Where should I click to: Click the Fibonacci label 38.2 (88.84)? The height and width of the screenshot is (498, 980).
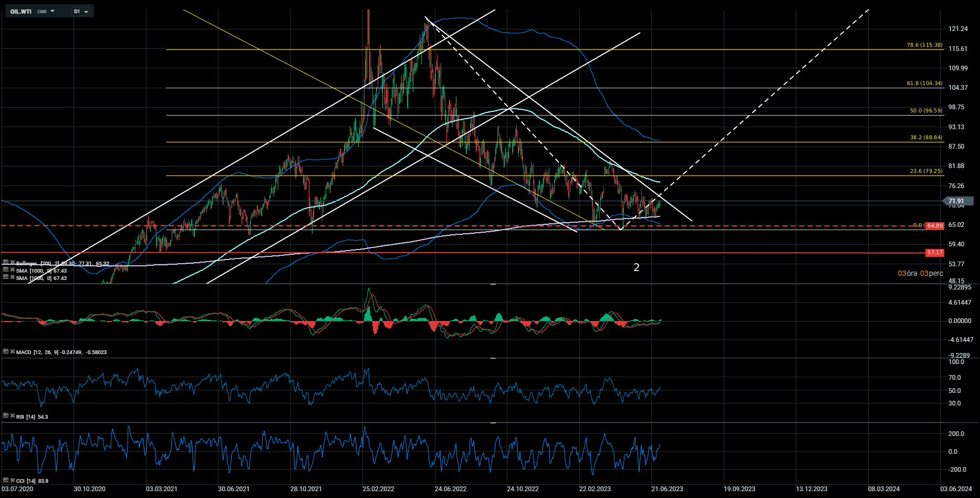(x=926, y=138)
